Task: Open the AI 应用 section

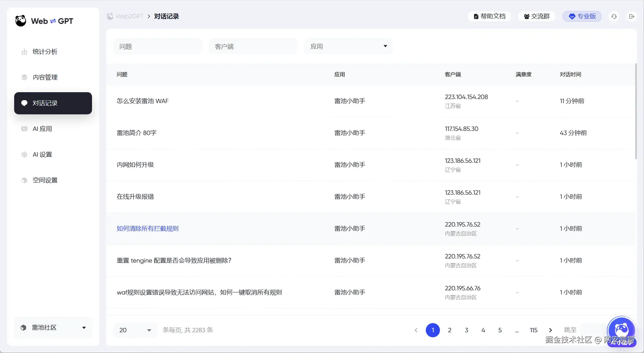Action: (x=42, y=129)
